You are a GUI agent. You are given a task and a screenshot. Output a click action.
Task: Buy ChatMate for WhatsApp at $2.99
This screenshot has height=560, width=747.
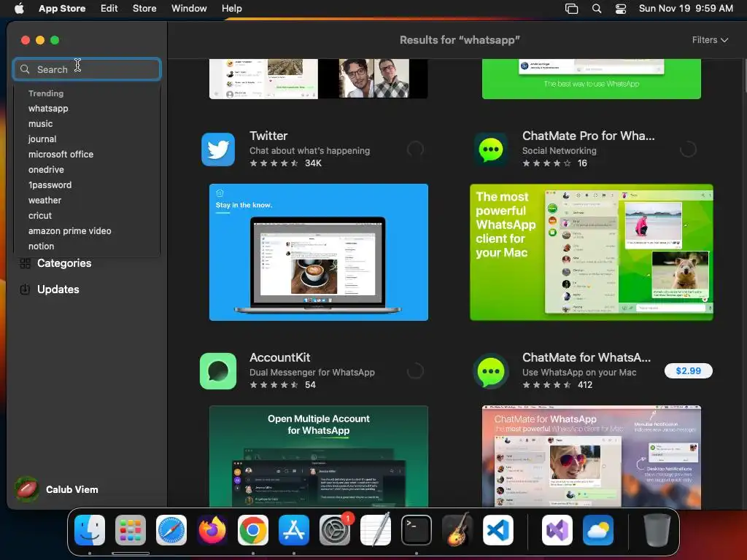(x=689, y=371)
